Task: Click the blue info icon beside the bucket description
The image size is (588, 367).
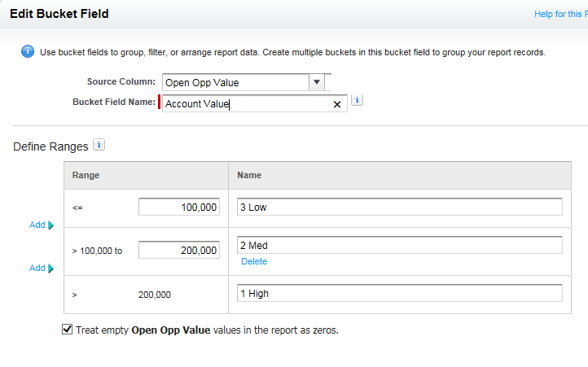Action: tap(27, 52)
